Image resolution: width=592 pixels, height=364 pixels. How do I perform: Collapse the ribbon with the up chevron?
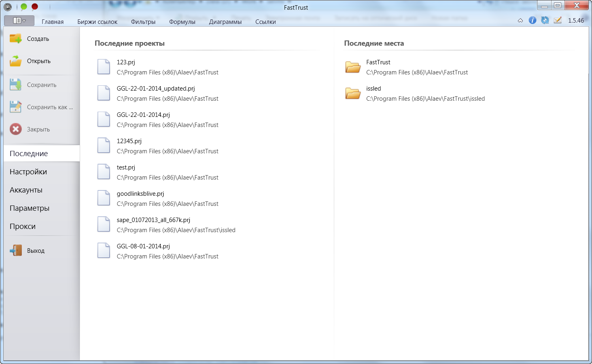[520, 21]
